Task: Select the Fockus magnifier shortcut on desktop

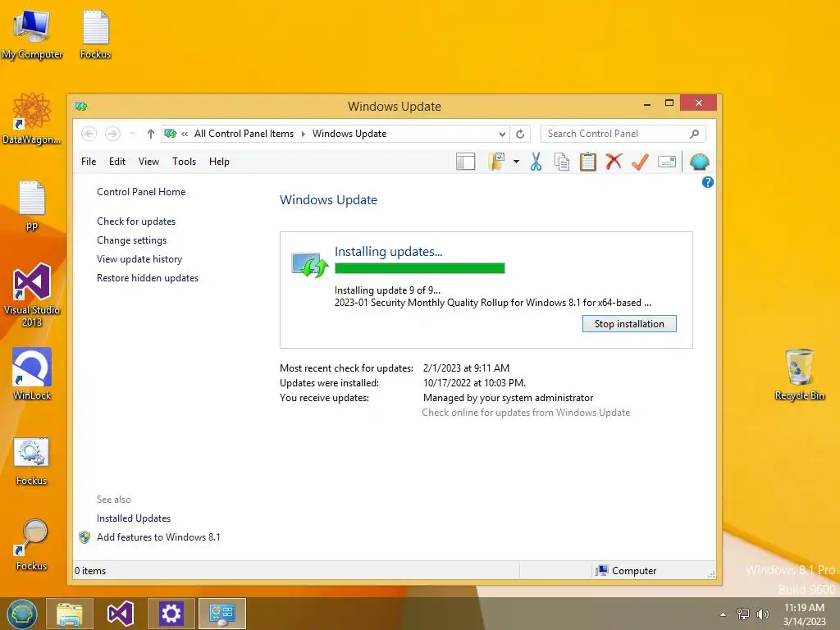Action: (32, 545)
